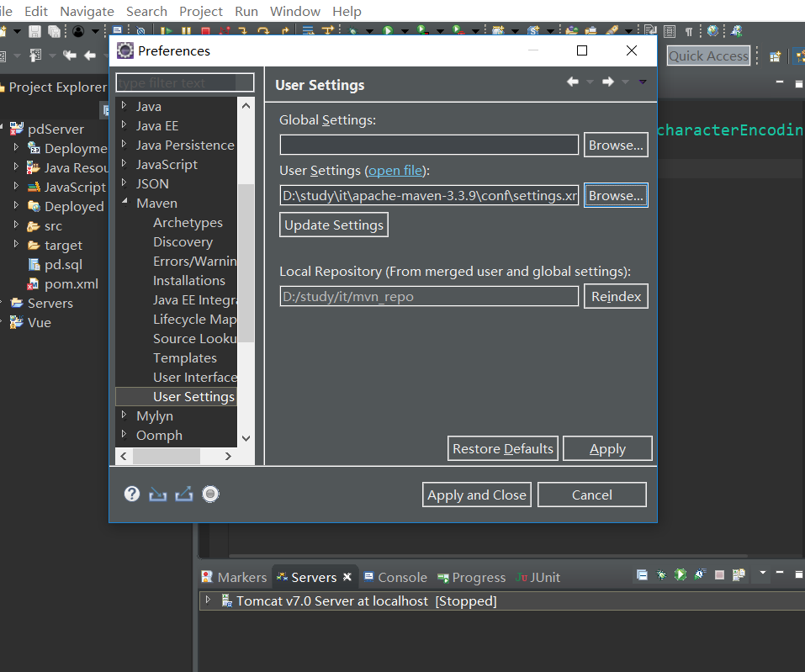The image size is (805, 672).
Task: Click the Save icon in the main toolbar
Action: click(x=34, y=31)
